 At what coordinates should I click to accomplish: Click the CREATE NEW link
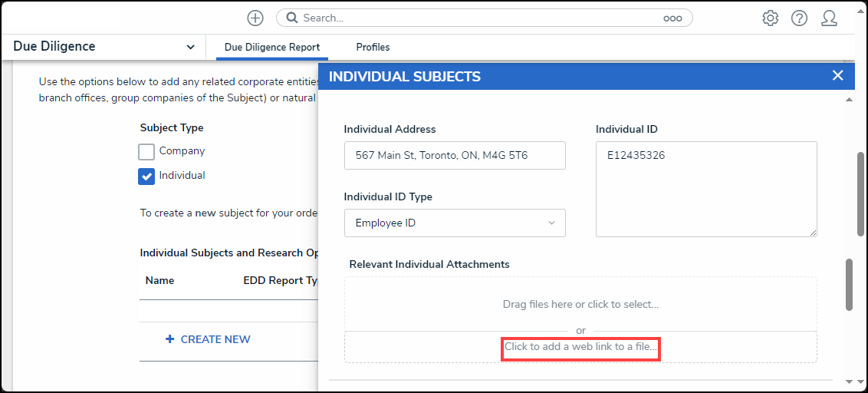[215, 339]
